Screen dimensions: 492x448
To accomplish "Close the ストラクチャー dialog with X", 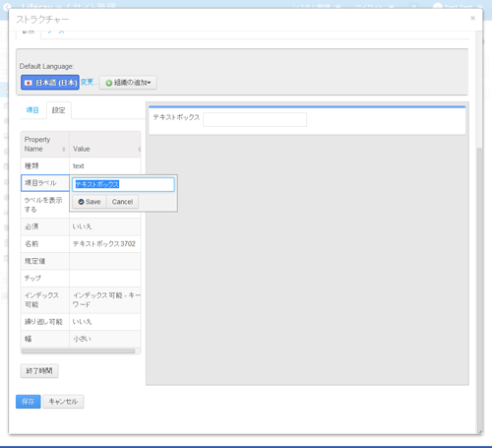I will pyautogui.click(x=472, y=18).
